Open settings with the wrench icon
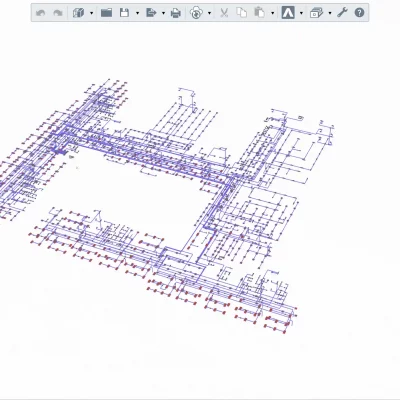The image size is (400, 400). point(342,13)
